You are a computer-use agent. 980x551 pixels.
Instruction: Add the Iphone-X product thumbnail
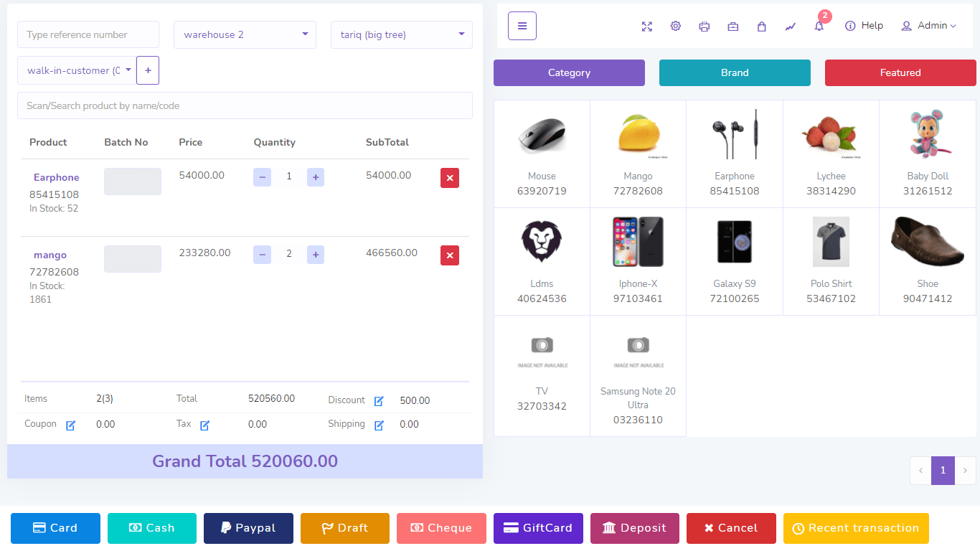click(638, 242)
